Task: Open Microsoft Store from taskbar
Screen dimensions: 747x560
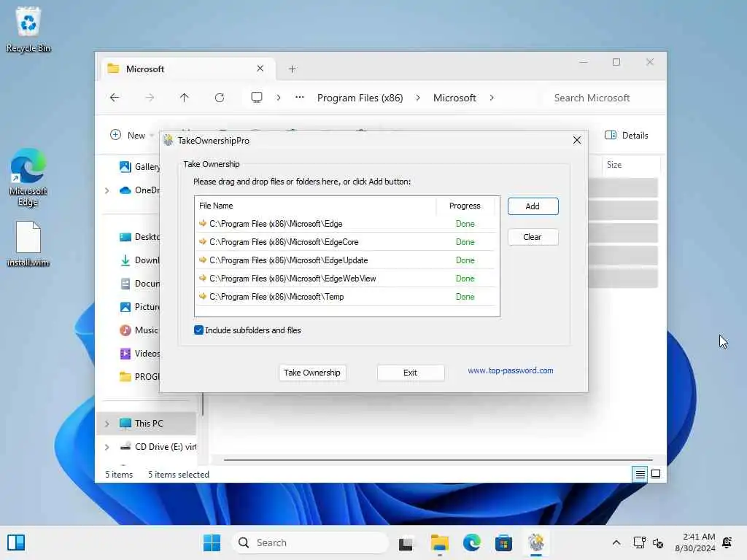Action: (x=503, y=542)
